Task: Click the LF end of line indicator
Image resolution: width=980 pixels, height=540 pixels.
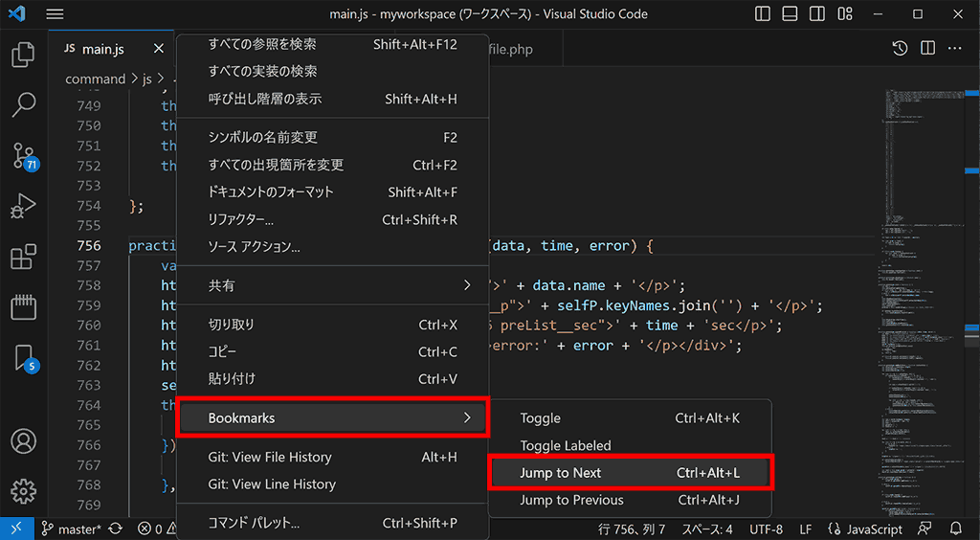Action: pos(806,529)
